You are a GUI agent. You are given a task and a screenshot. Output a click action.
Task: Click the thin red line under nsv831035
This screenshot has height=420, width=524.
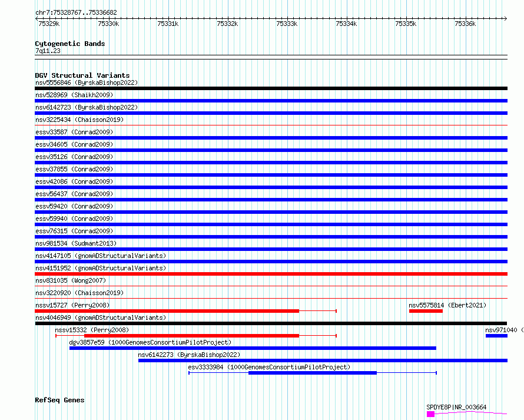(x=271, y=286)
